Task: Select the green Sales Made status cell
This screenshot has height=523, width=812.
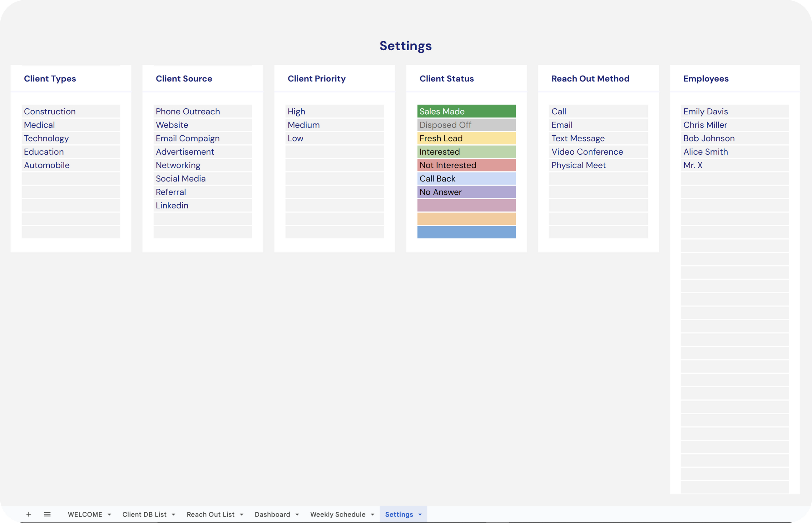Action: (x=466, y=112)
